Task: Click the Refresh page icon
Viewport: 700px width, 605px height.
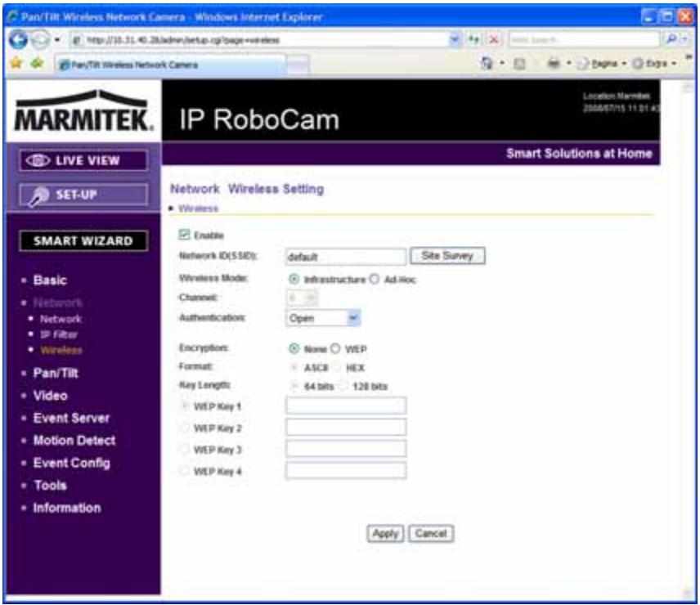Action: pyautogui.click(x=474, y=40)
